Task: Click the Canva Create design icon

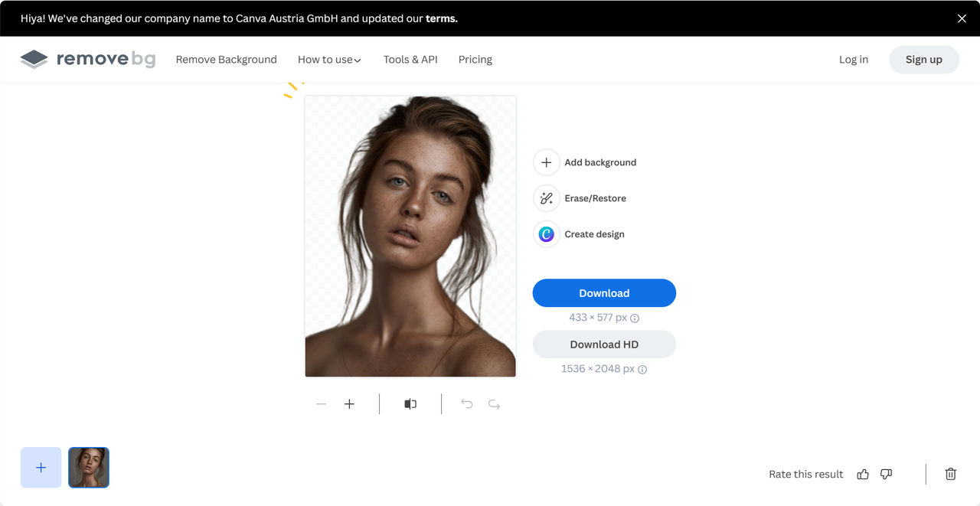Action: coord(546,234)
